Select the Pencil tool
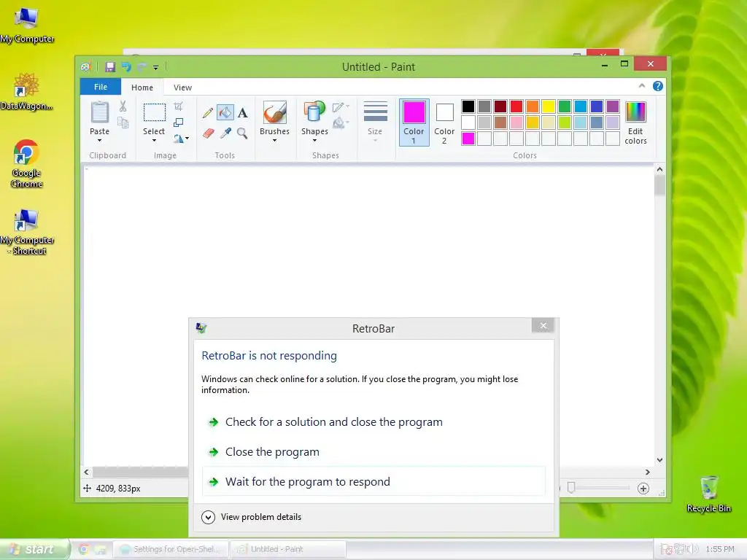This screenshot has height=560, width=747. (x=208, y=113)
